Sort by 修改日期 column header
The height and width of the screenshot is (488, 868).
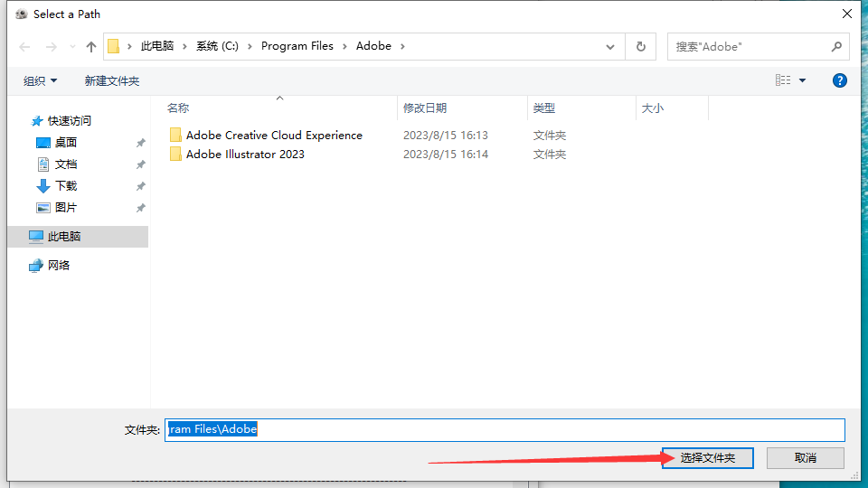[x=425, y=108]
